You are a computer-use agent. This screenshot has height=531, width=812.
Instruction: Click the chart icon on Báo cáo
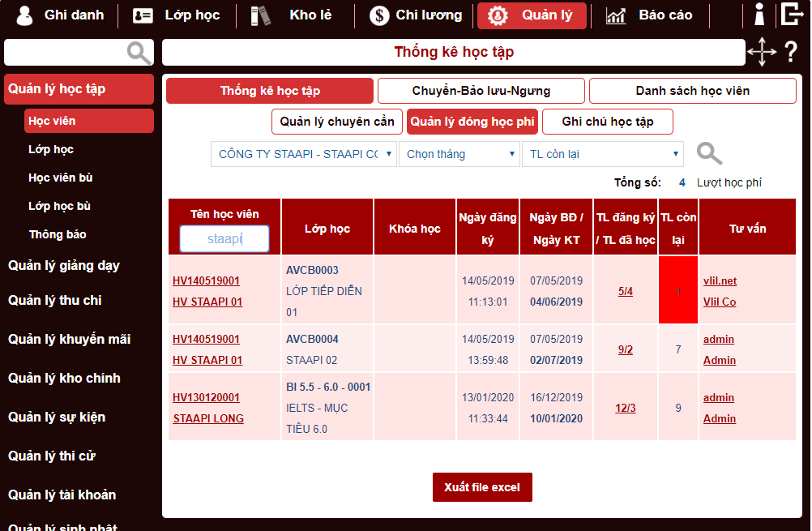[x=614, y=14]
